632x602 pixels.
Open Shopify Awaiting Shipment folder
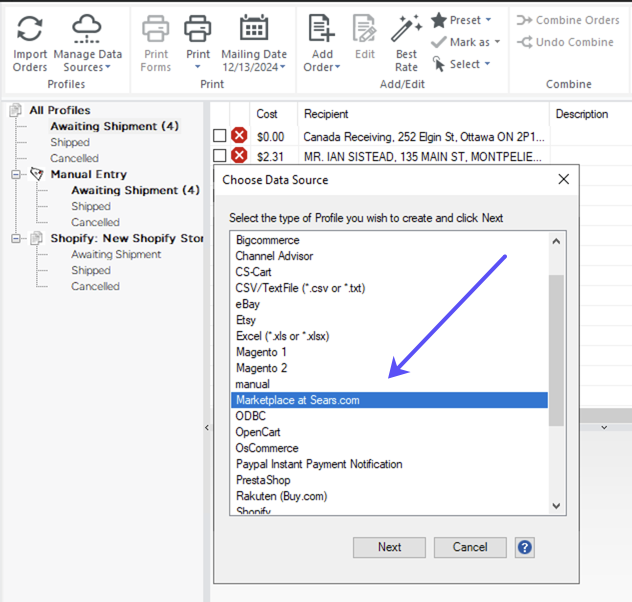tap(116, 254)
